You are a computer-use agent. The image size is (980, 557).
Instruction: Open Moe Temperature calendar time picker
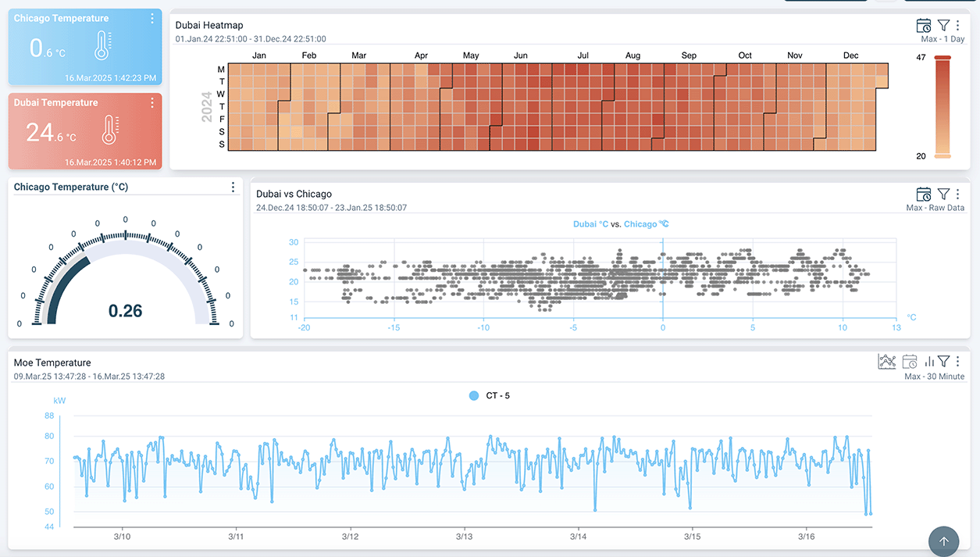click(x=910, y=361)
